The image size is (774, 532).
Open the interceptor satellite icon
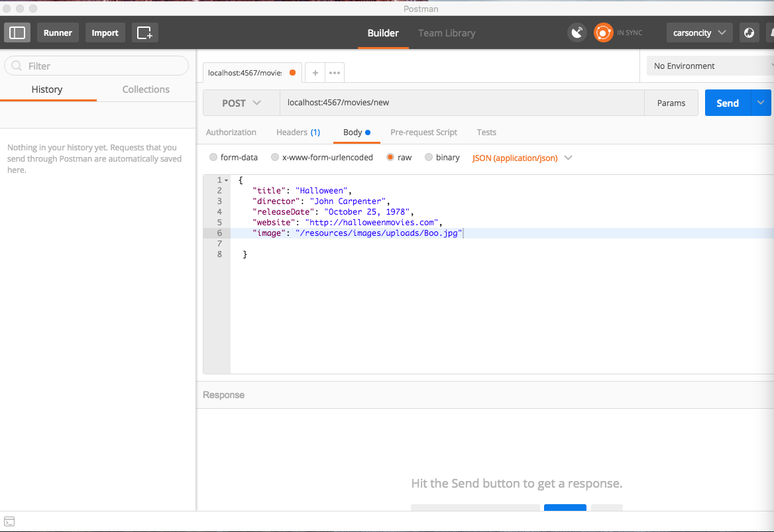[x=577, y=32]
